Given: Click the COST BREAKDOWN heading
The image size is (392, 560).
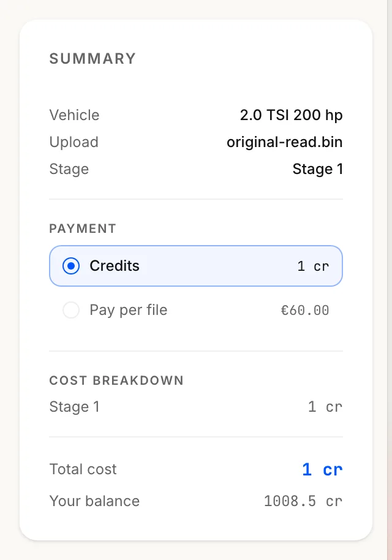Looking at the screenshot, I should coord(116,380).
